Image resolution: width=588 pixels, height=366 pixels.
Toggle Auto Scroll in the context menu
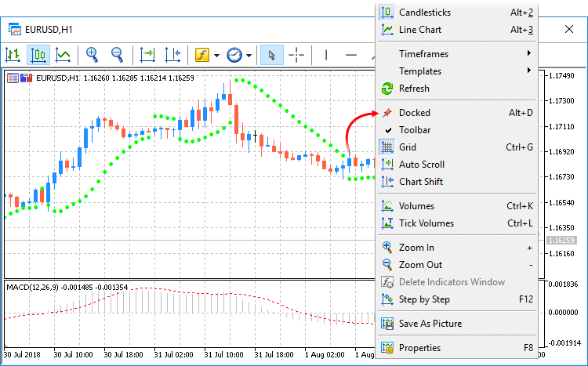[457, 165]
